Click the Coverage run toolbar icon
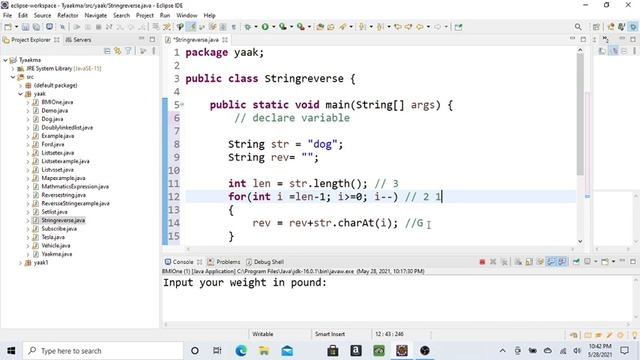This screenshot has height=360, width=640. click(x=282, y=27)
